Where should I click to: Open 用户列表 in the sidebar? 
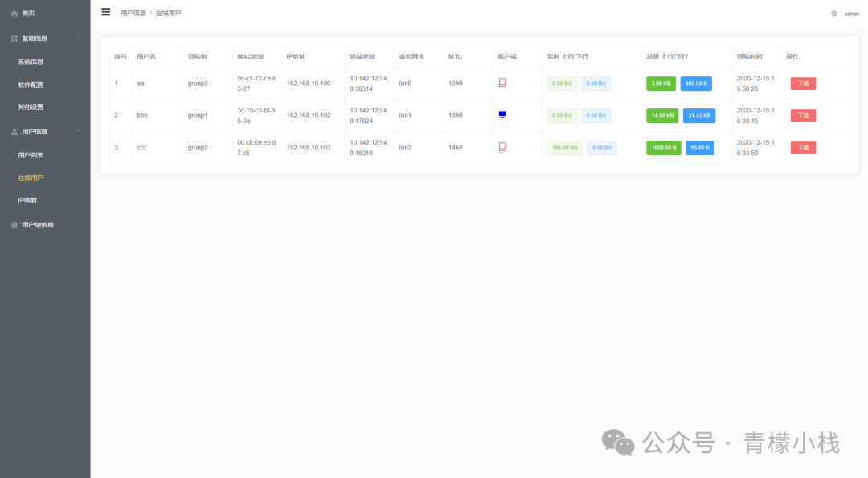tap(31, 155)
